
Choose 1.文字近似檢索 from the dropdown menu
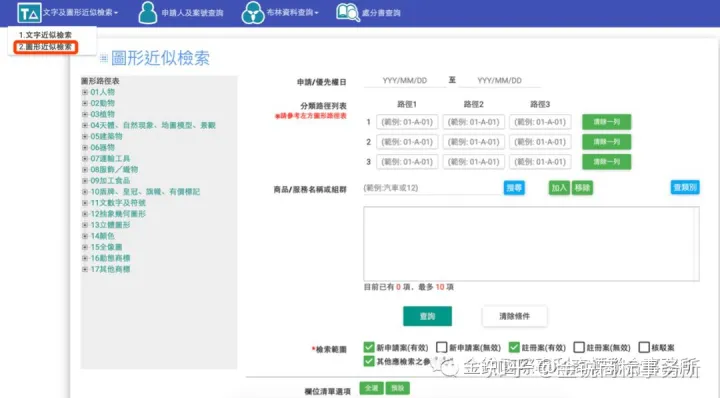[45, 35]
